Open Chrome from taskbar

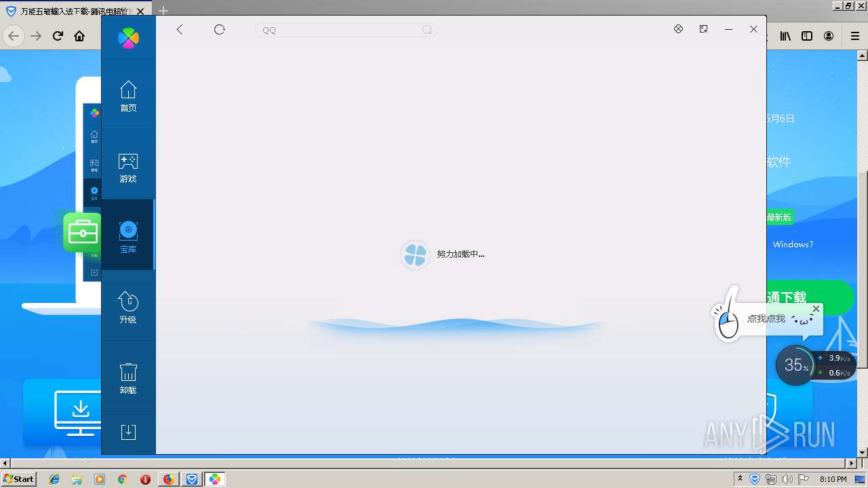[123, 479]
